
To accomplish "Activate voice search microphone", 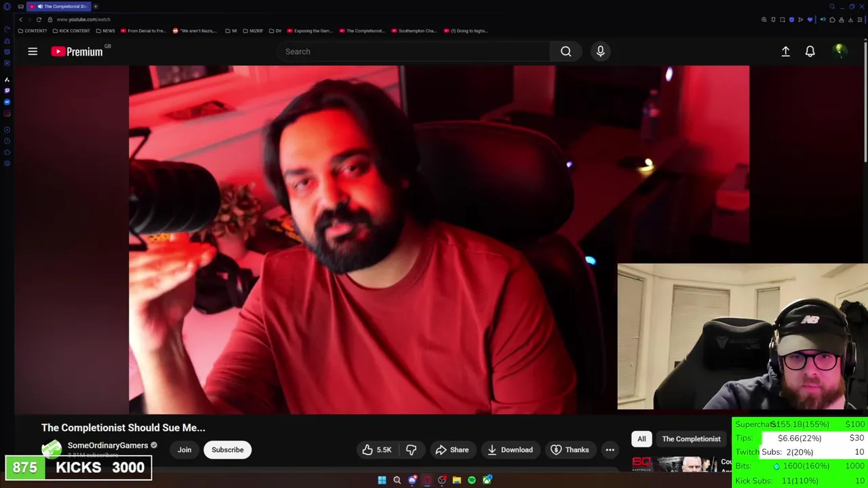I will 600,52.
